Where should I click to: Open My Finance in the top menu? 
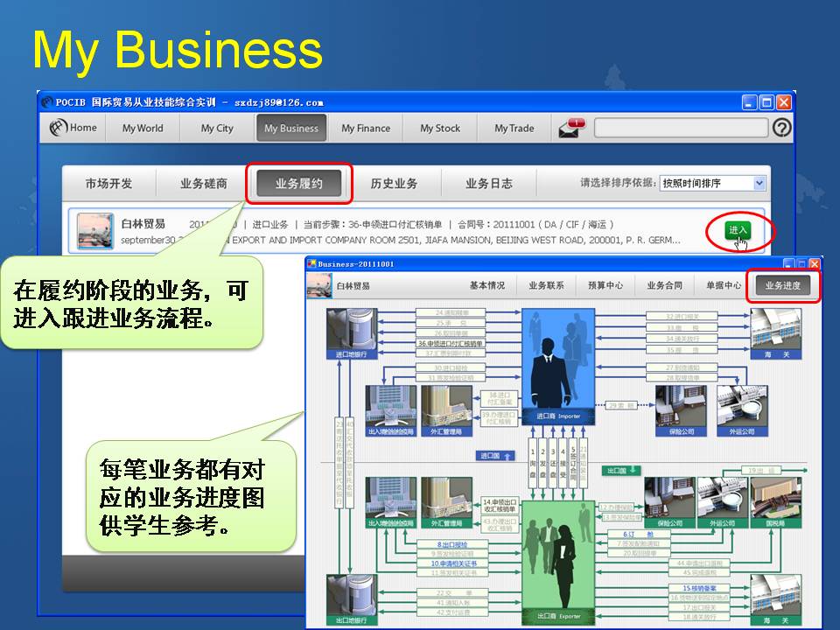point(366,128)
